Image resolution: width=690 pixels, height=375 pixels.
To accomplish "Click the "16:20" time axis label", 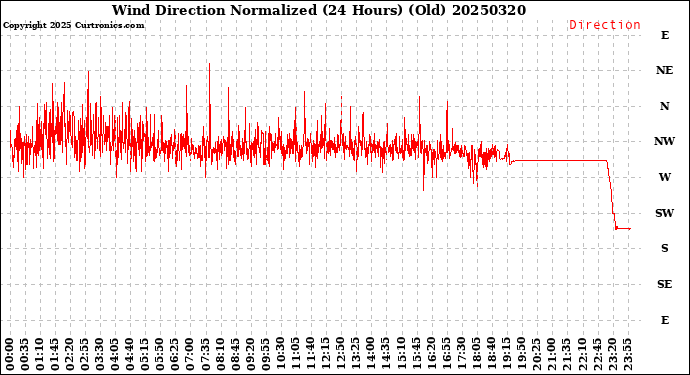I will point(431,354).
